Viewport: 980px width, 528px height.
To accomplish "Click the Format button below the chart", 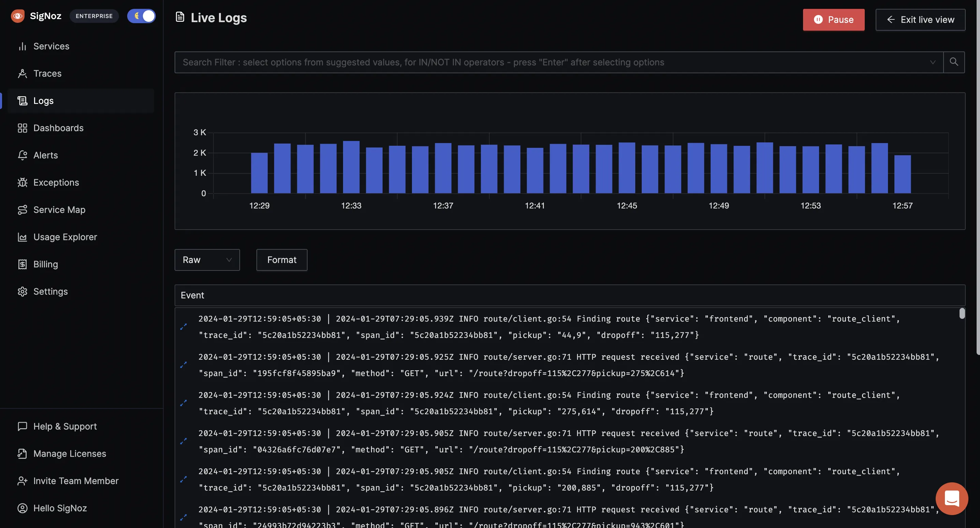I will click(x=282, y=260).
